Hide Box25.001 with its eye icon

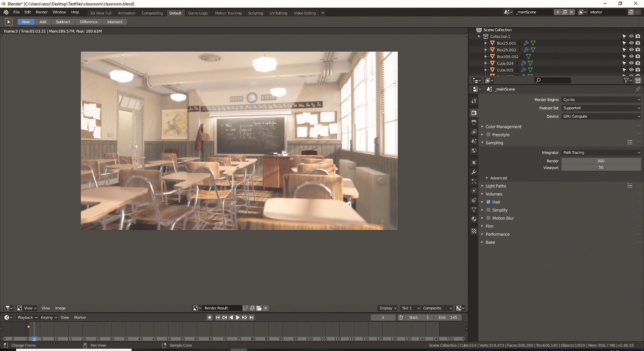coord(631,43)
